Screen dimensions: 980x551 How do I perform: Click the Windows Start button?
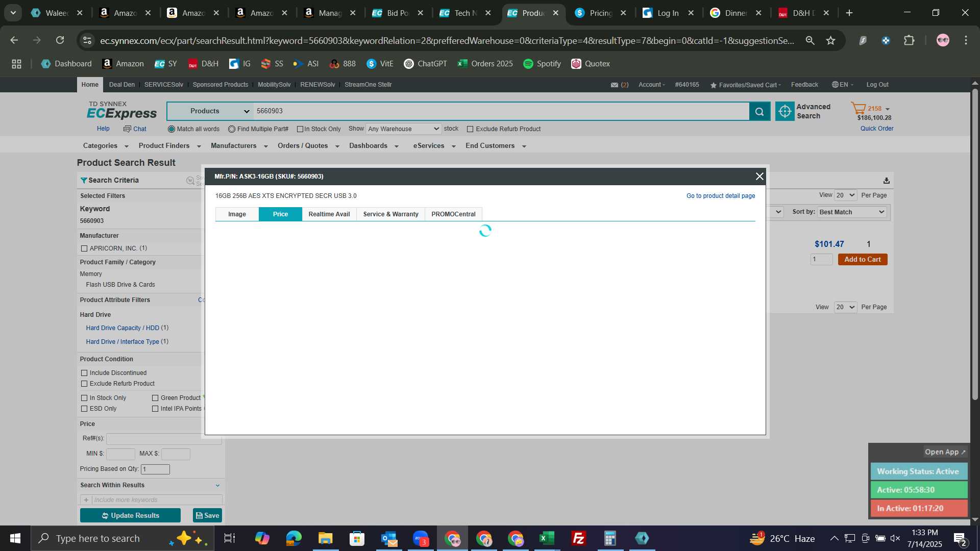(15, 538)
